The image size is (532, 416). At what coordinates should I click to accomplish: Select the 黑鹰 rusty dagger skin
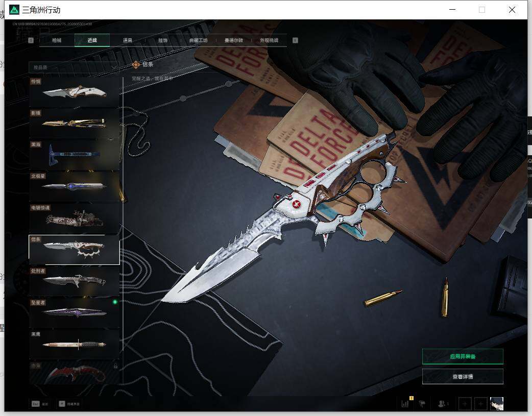75,344
